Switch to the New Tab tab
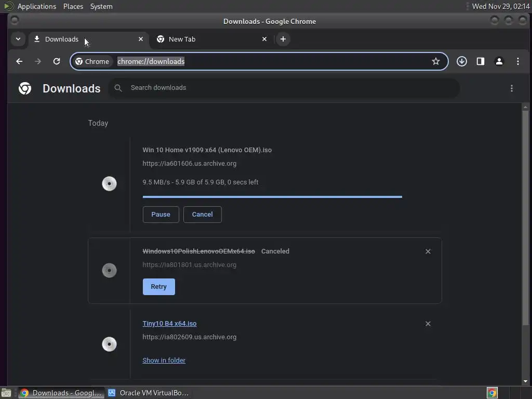Image resolution: width=532 pixels, height=399 pixels. pyautogui.click(x=212, y=39)
